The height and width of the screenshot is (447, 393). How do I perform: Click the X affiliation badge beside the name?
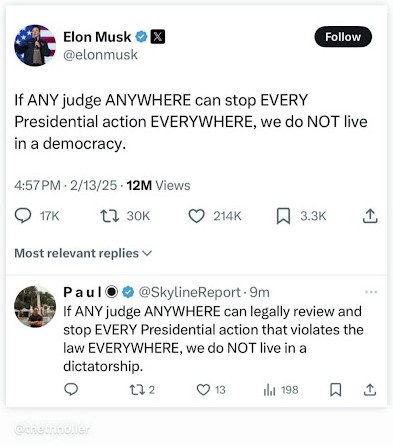pos(158,37)
